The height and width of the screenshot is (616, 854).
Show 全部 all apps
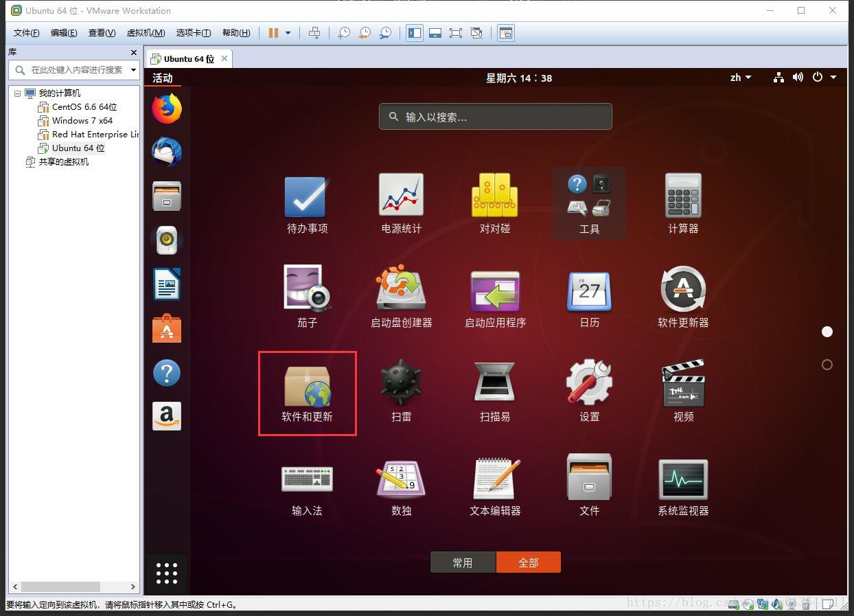(528, 562)
